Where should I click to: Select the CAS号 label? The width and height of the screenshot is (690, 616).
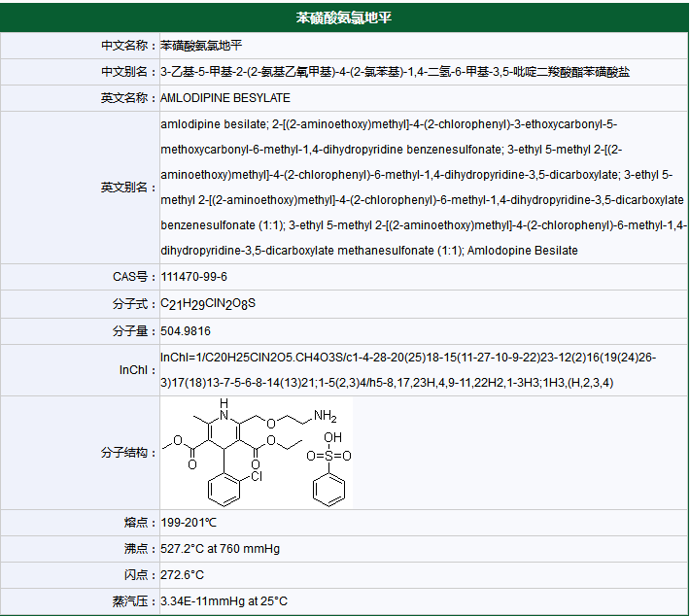tap(134, 277)
